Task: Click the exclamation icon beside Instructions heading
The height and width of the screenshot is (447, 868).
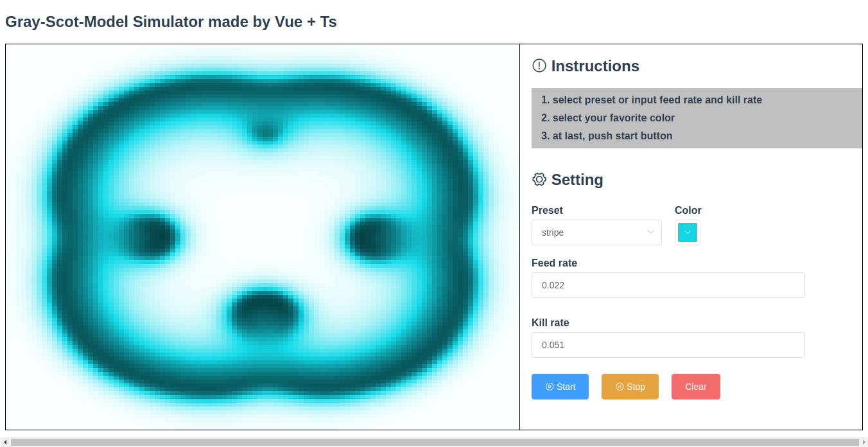Action: pos(538,66)
